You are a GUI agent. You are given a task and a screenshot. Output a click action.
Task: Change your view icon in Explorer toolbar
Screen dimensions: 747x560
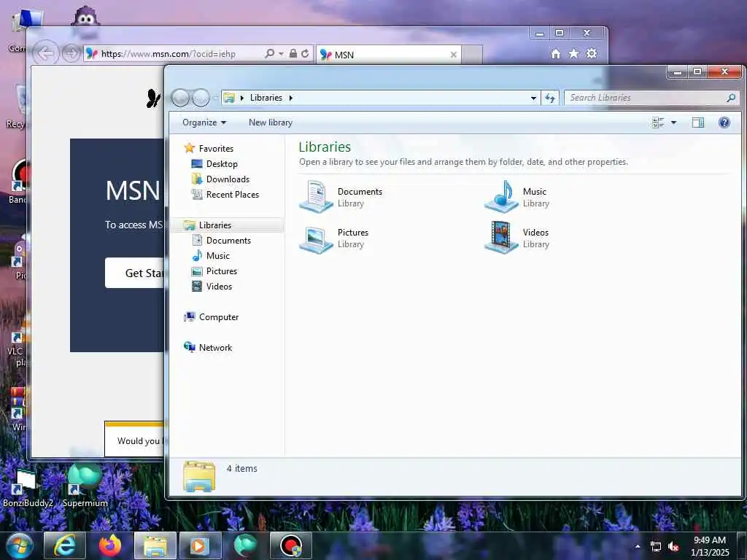658,122
